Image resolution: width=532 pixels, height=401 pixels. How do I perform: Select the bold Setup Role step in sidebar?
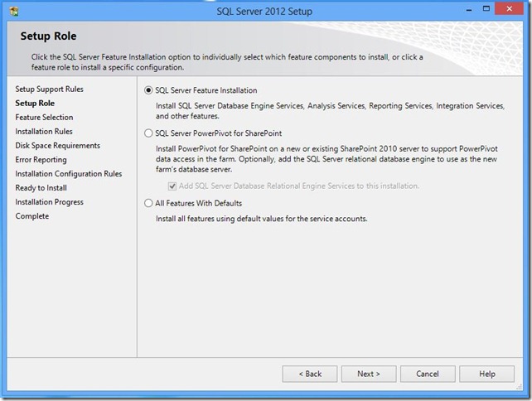coord(35,103)
